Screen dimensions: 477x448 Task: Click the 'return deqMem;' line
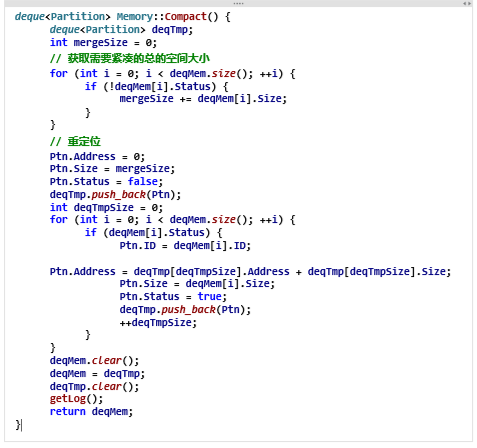(x=91, y=412)
